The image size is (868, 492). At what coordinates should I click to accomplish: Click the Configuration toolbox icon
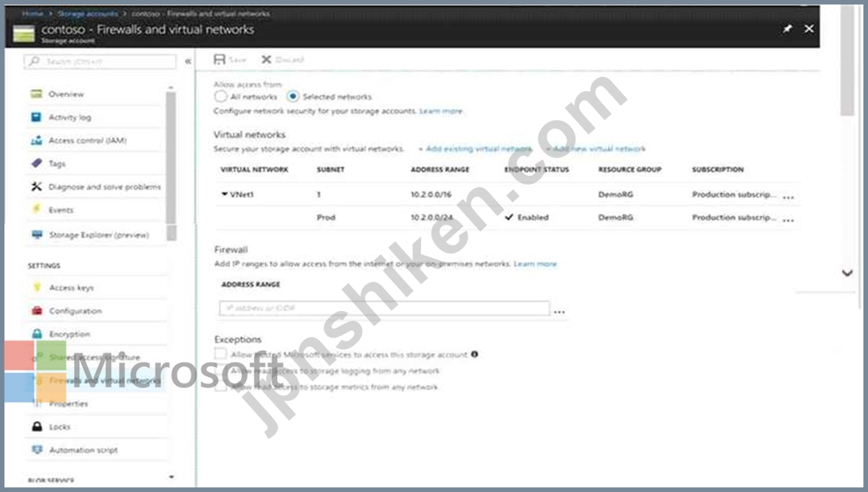37,310
